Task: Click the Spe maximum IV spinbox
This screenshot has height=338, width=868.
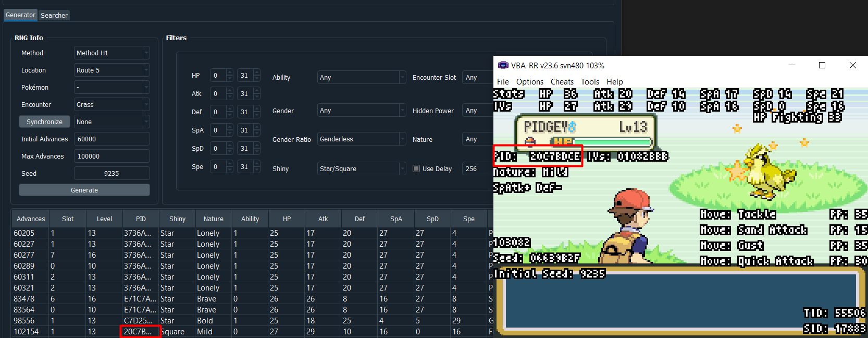Action: (249, 166)
